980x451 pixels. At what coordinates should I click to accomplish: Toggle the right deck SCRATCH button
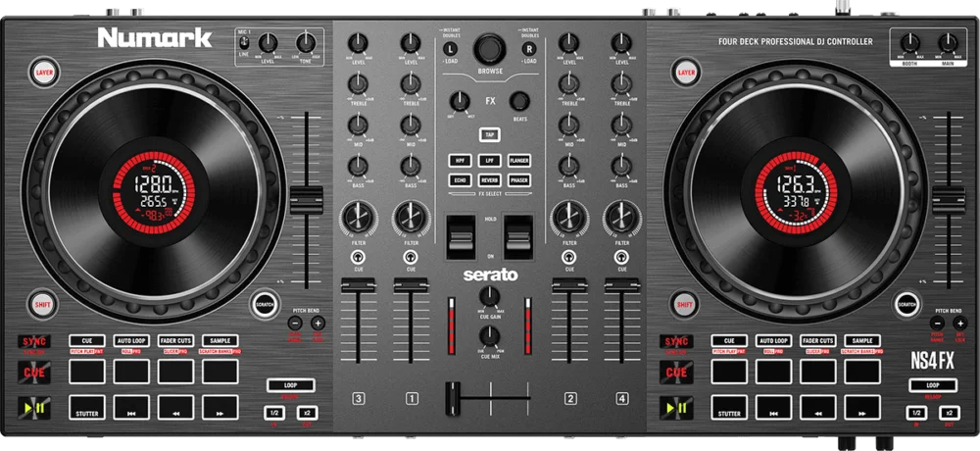(x=906, y=305)
